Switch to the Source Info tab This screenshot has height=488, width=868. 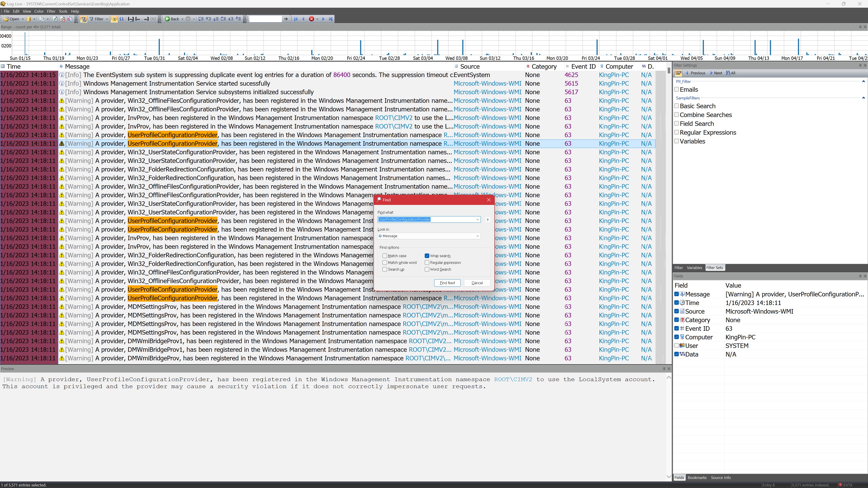point(721,478)
